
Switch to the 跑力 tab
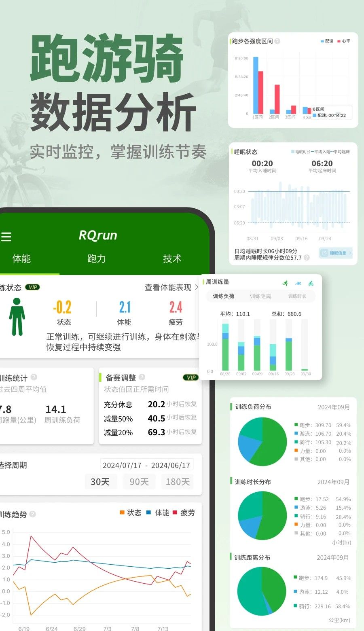97,259
